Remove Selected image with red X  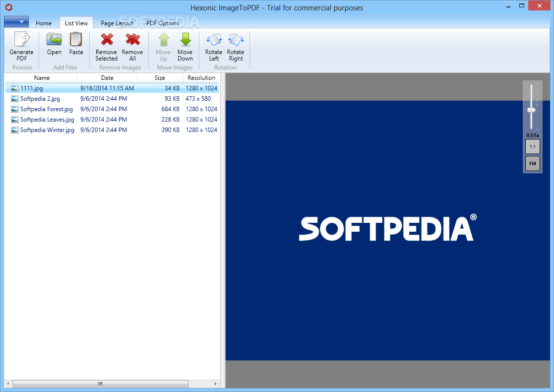pyautogui.click(x=107, y=39)
